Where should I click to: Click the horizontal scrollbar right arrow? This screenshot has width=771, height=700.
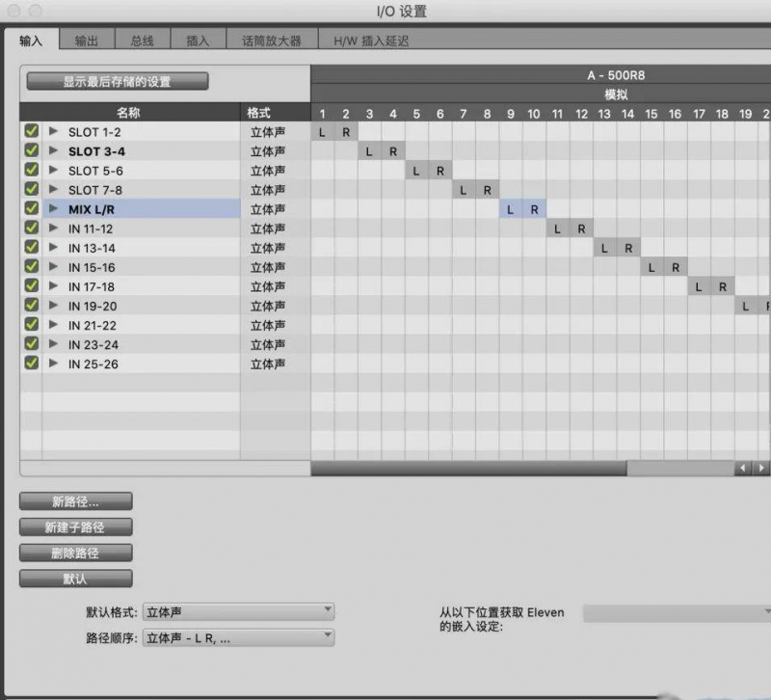pos(762,468)
